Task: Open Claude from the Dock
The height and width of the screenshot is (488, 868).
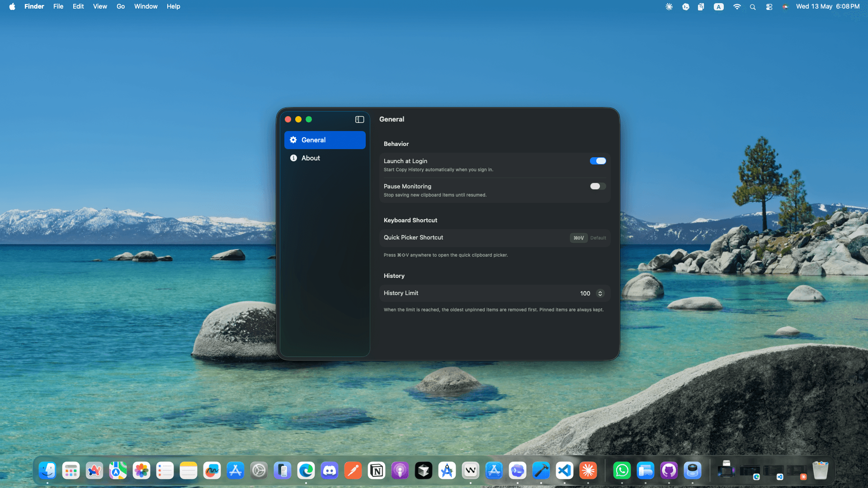Action: 588,471
